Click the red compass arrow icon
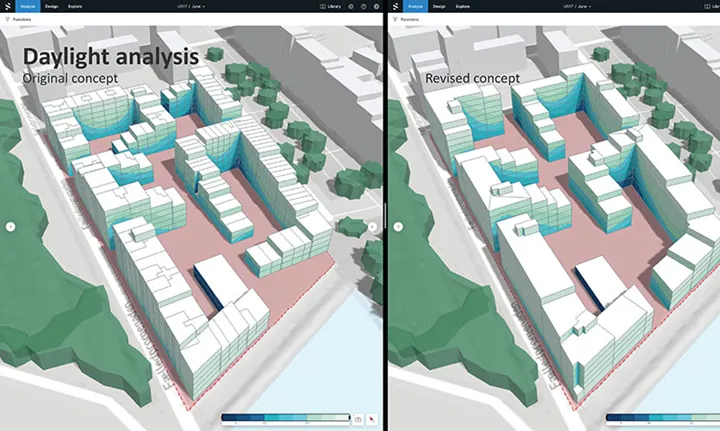The image size is (720, 431). click(371, 419)
